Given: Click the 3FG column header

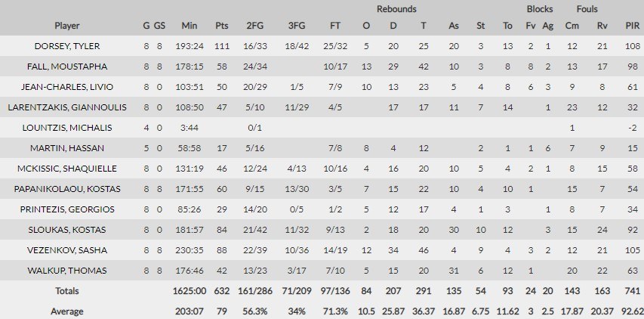Looking at the screenshot, I should [297, 25].
